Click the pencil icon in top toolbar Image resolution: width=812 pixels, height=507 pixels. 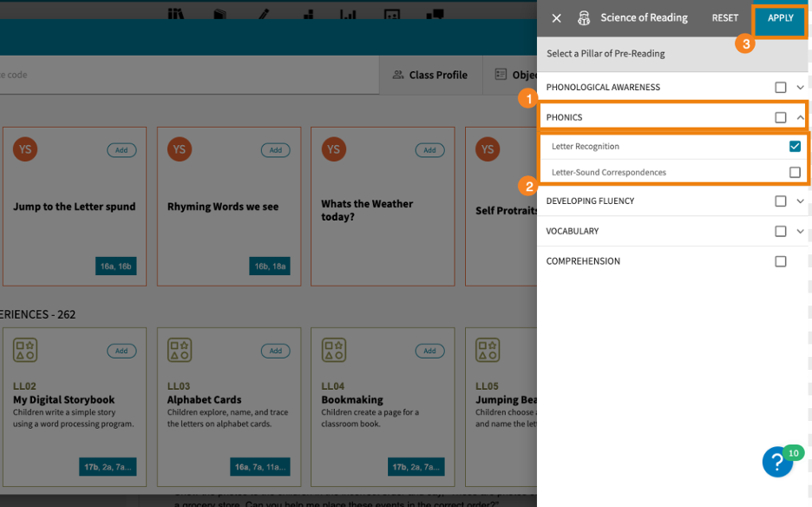tap(264, 15)
